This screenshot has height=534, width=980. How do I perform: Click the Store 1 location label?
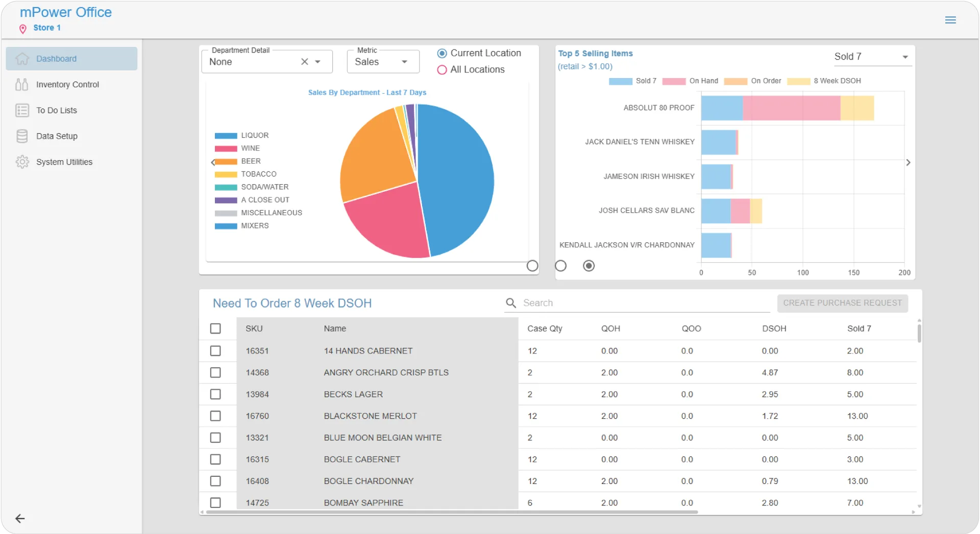click(x=47, y=28)
